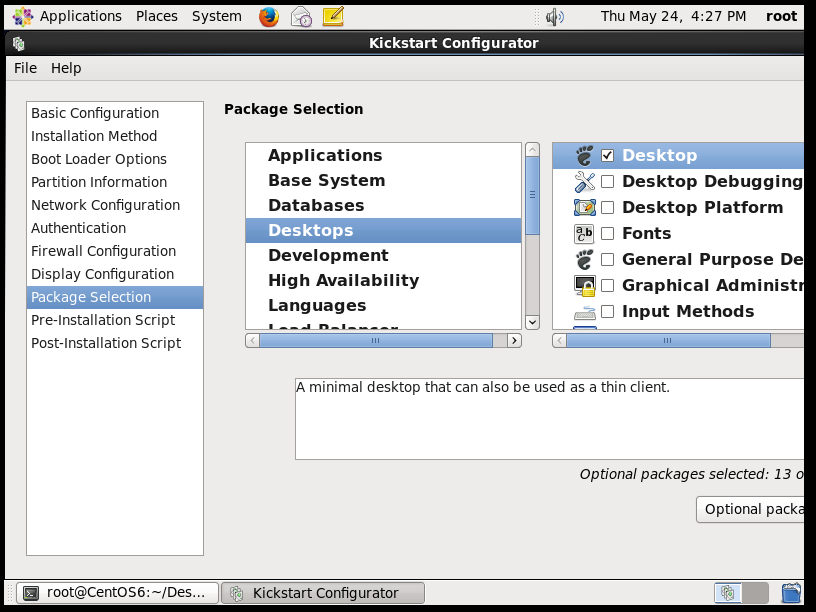Choose the Languages package category
Viewport: 816px width, 612px height.
pyautogui.click(x=383, y=305)
